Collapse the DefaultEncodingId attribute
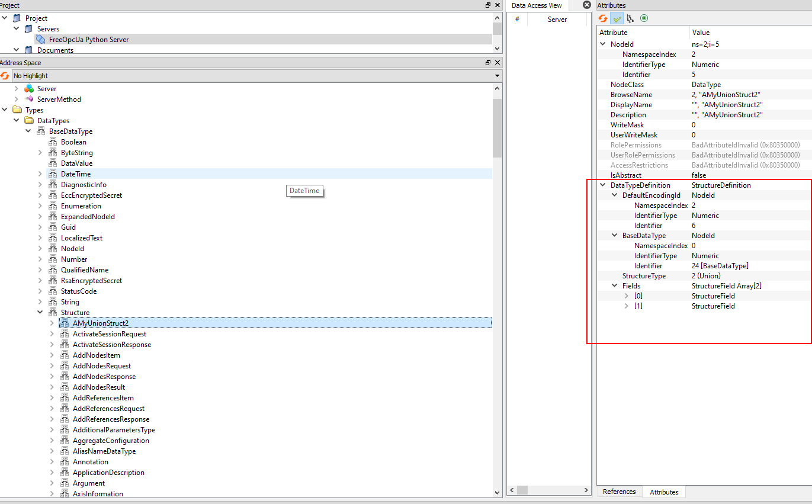Viewport: 812px width, 504px height. (615, 195)
